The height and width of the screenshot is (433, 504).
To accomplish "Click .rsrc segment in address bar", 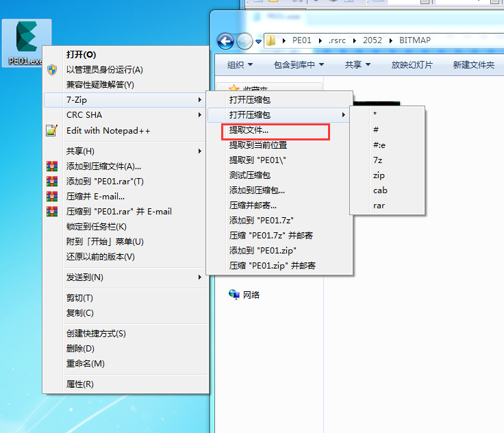I will tap(337, 40).
